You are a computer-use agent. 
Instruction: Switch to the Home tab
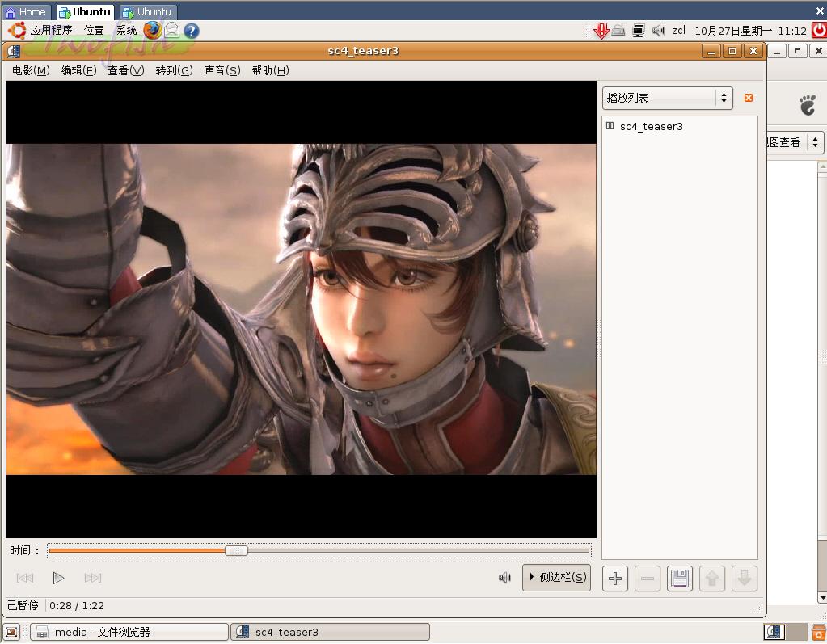(26, 11)
